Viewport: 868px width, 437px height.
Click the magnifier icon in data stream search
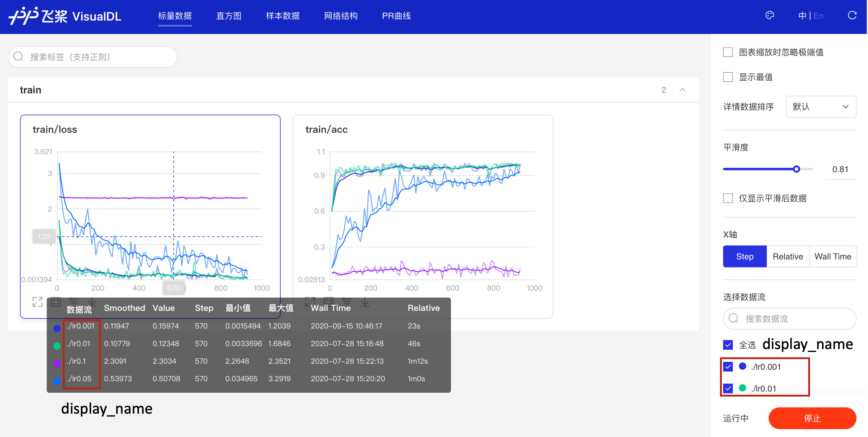point(734,318)
